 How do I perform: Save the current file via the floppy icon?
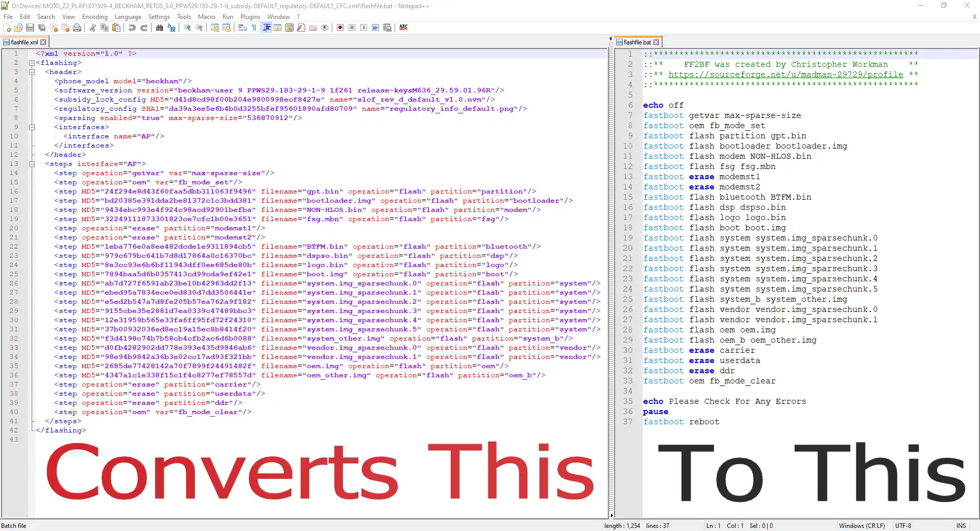pyautogui.click(x=30, y=28)
